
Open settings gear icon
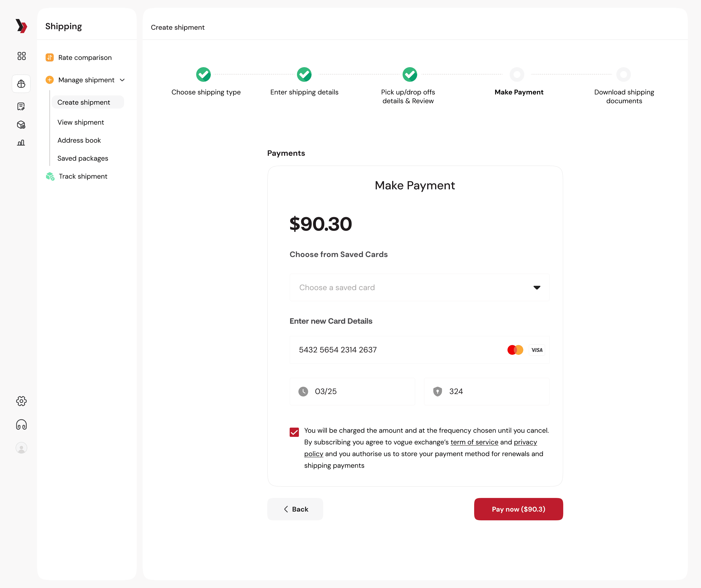click(21, 401)
